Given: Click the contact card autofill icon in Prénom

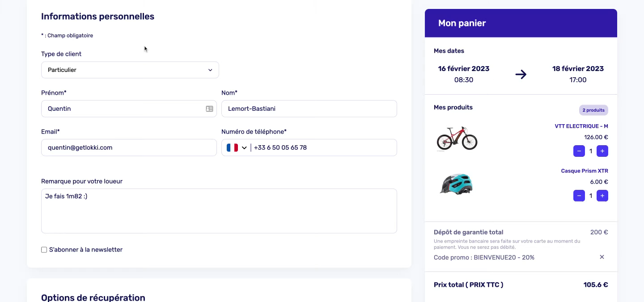Looking at the screenshot, I should [x=209, y=109].
